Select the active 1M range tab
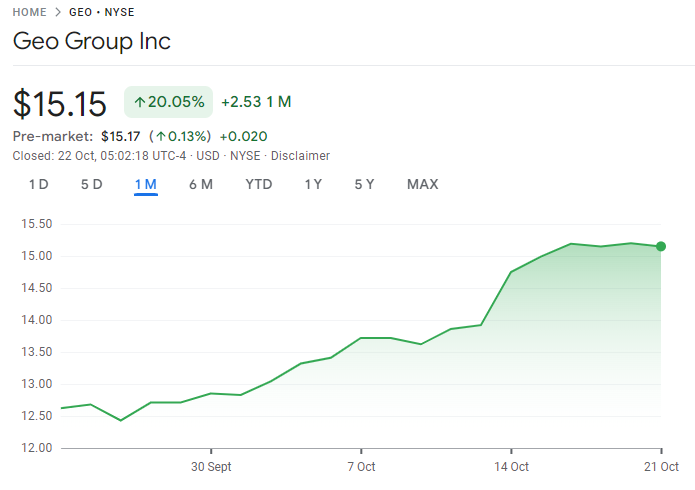The image size is (695, 490). 145,184
